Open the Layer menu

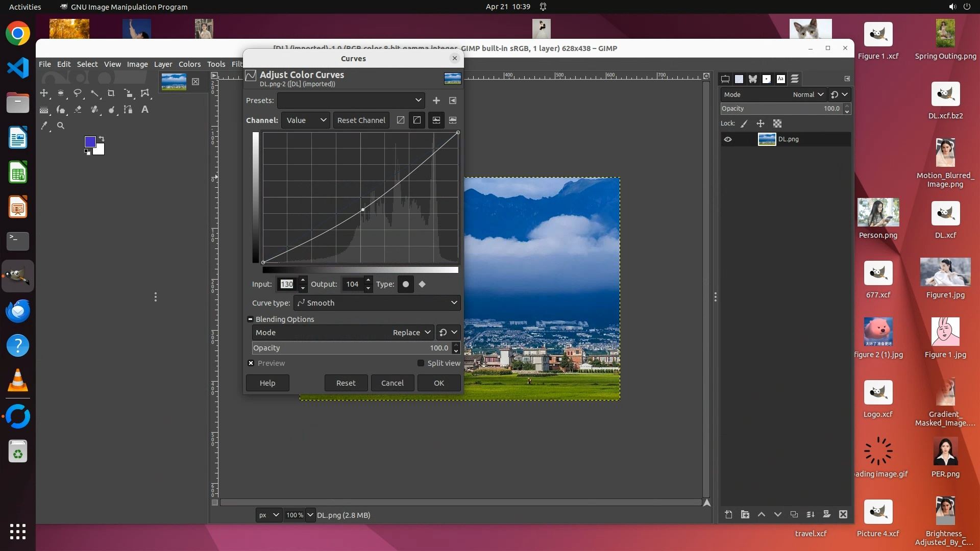(x=163, y=64)
